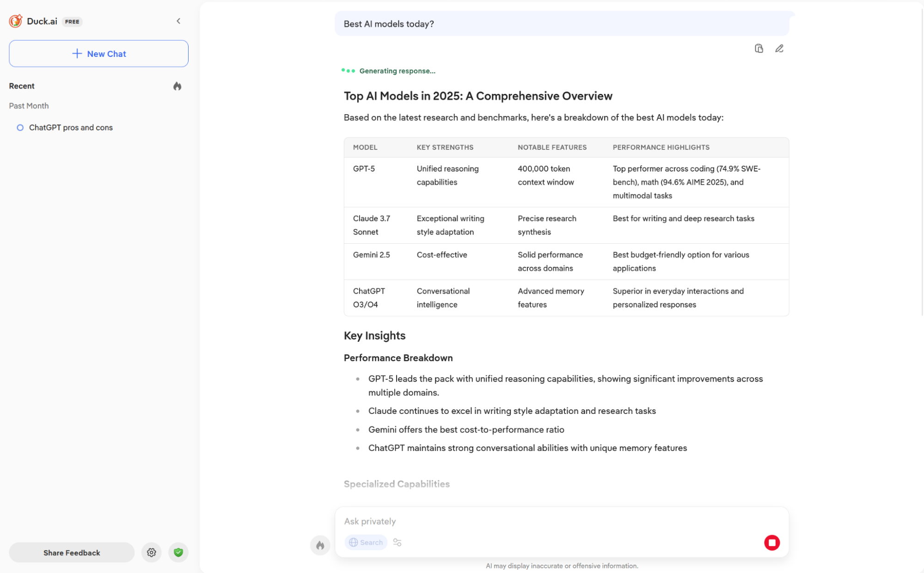This screenshot has width=924, height=573.
Task: Click the Duck.ai duck logo
Action: point(16,21)
